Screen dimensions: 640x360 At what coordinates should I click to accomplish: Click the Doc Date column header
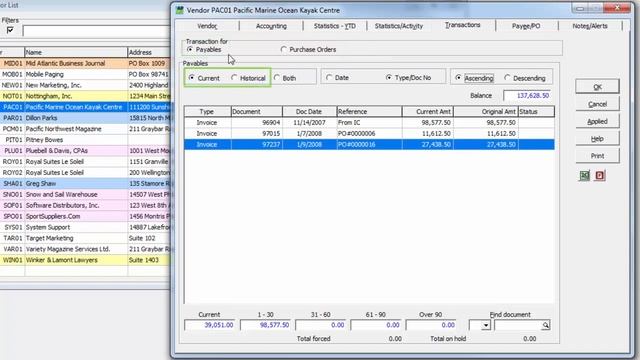pos(309,111)
